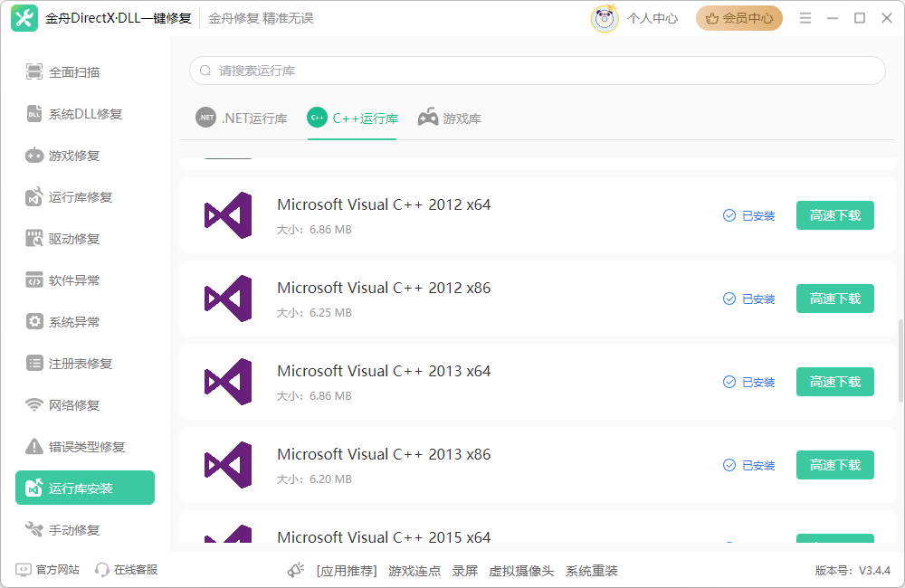Click the panda avatar for 个人中心
905x588 pixels.
pos(605,18)
